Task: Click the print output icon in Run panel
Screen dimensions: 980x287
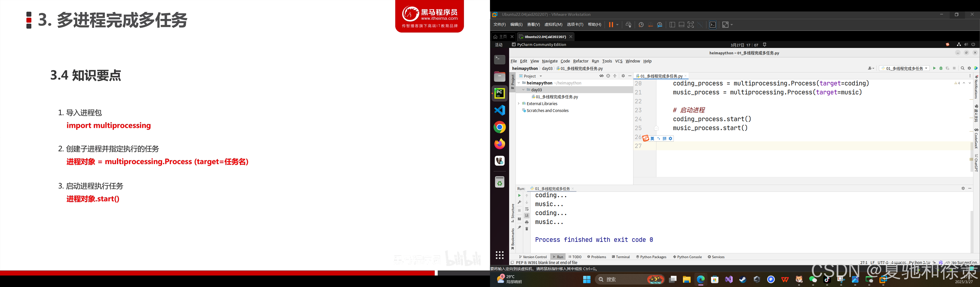Action: click(x=527, y=222)
